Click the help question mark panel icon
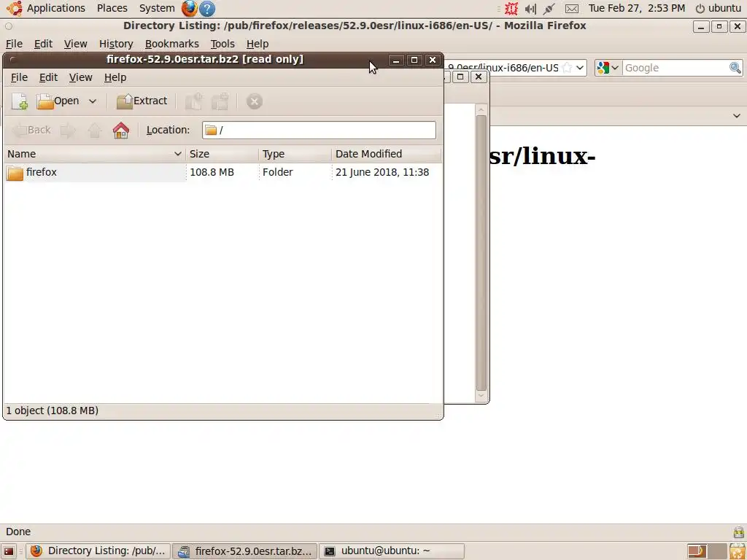 tap(206, 9)
